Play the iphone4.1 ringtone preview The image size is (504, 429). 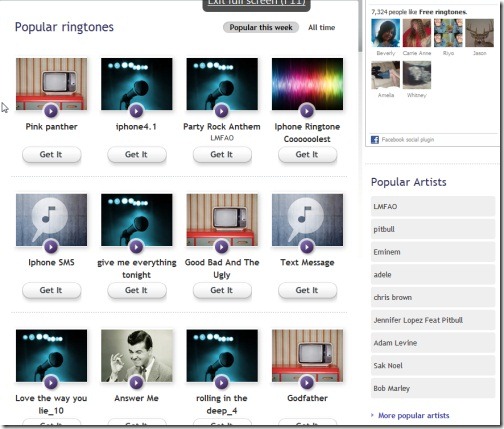(x=136, y=111)
